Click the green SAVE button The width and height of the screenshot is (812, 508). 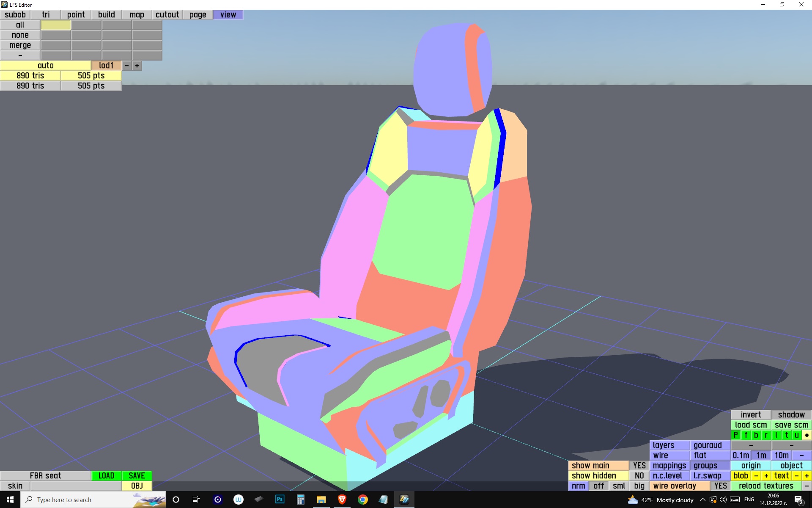point(137,476)
